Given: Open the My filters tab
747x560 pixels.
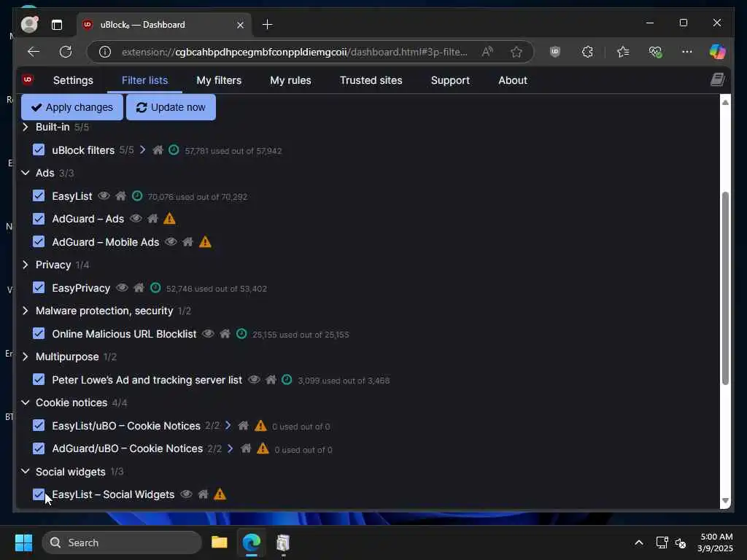Looking at the screenshot, I should pos(219,80).
